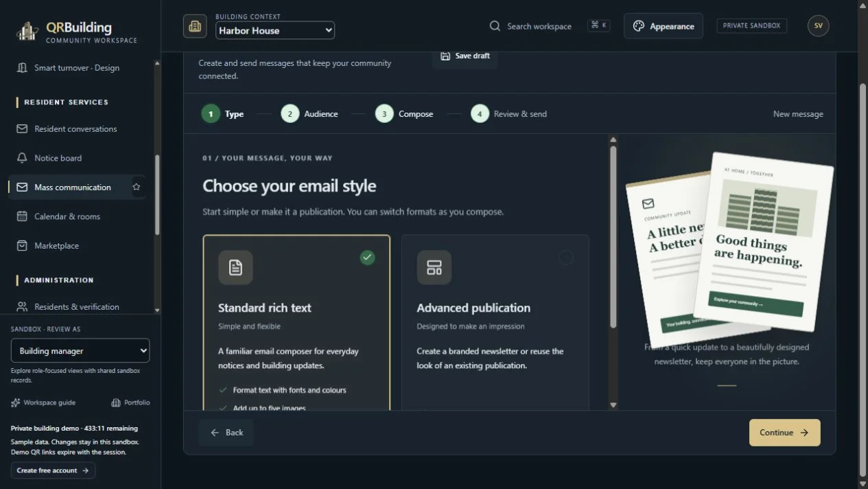Click the Continue button
The image size is (868, 489).
click(784, 433)
